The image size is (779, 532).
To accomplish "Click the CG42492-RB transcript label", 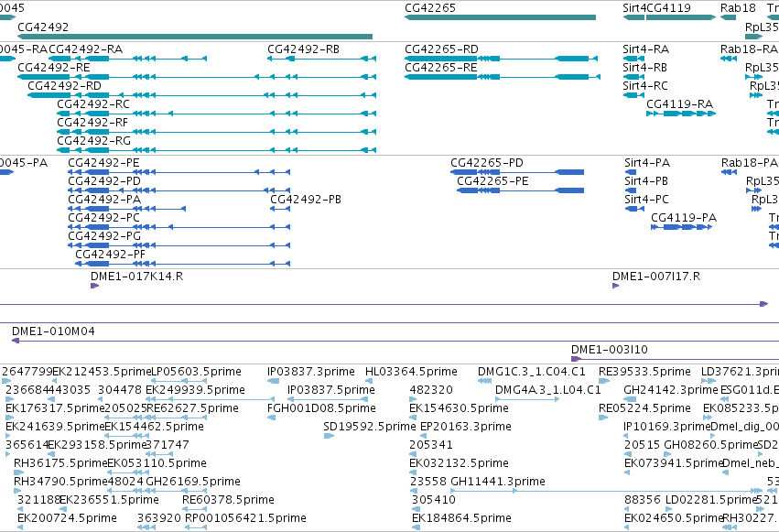I will pos(304,49).
